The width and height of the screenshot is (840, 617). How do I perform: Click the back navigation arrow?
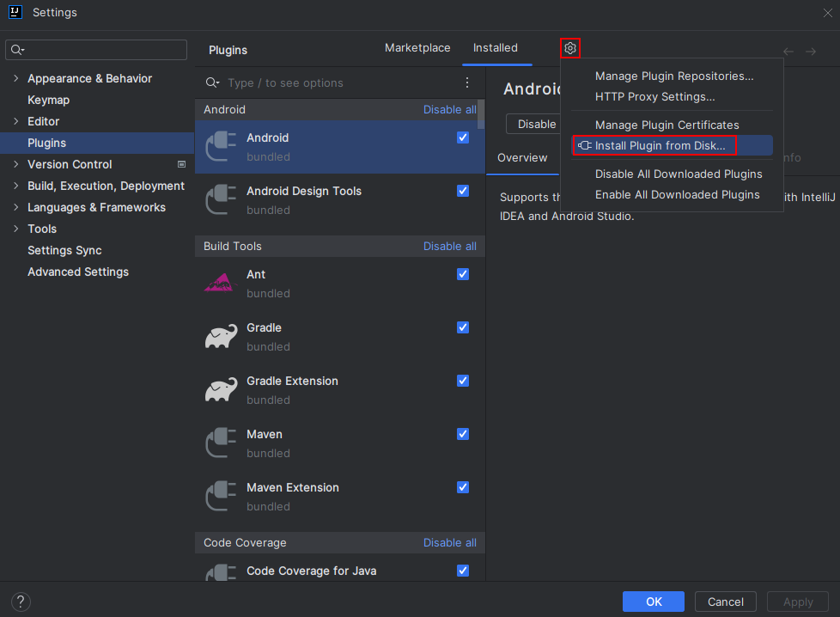point(788,52)
